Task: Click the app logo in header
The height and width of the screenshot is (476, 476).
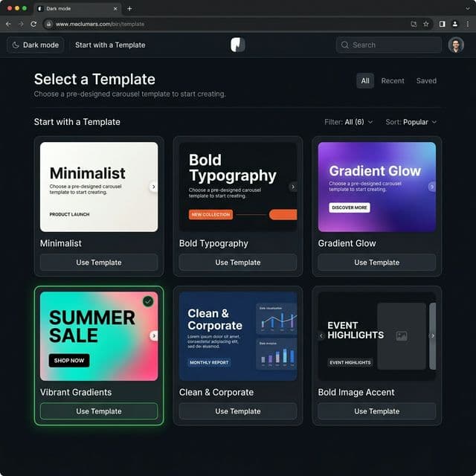Action: click(238, 45)
